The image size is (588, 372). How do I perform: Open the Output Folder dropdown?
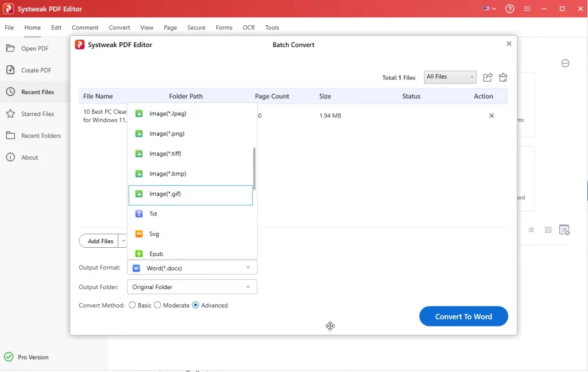(192, 287)
